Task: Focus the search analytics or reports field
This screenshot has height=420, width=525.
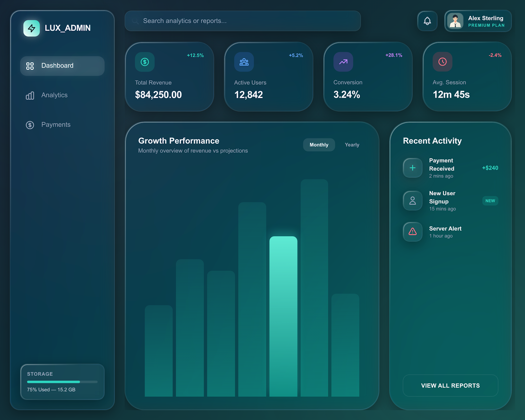Action: [x=243, y=21]
